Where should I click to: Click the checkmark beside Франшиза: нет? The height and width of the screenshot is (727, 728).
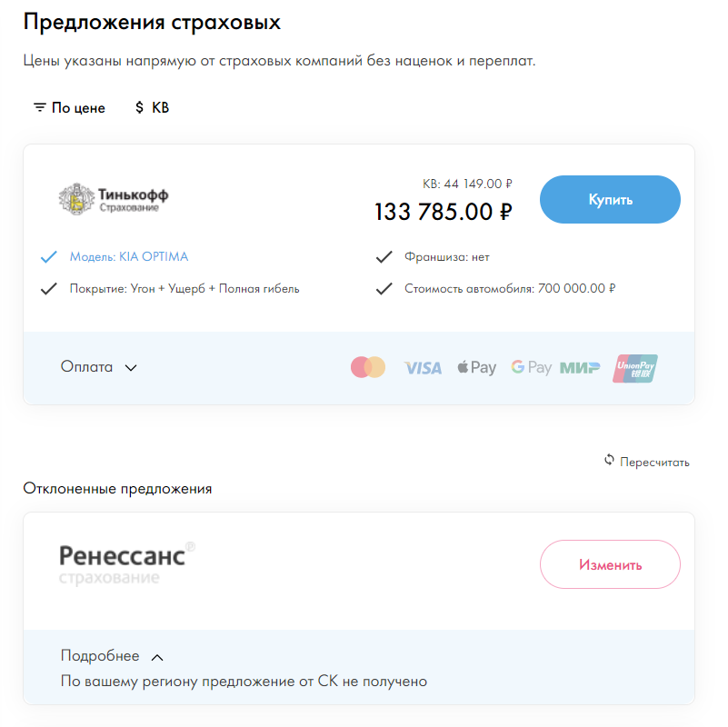384,257
